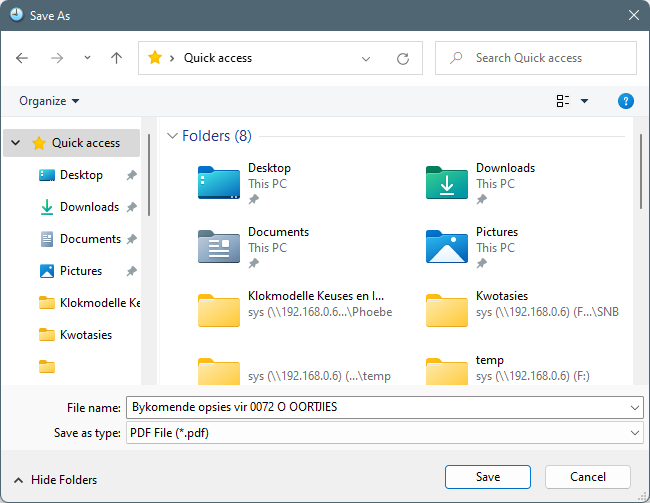Expand previous locations in address bar
The width and height of the screenshot is (650, 503).
click(x=366, y=58)
